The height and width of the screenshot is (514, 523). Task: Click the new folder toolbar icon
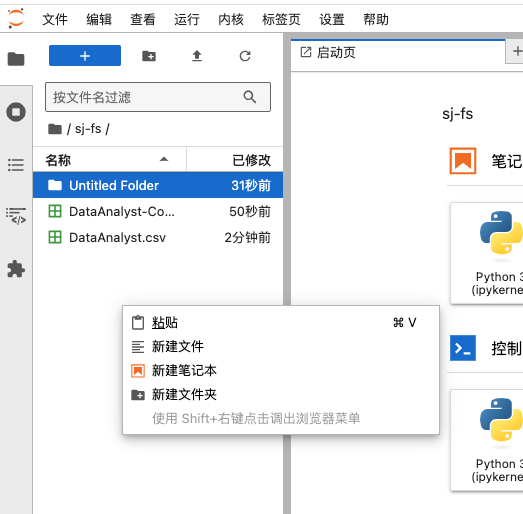[149, 56]
